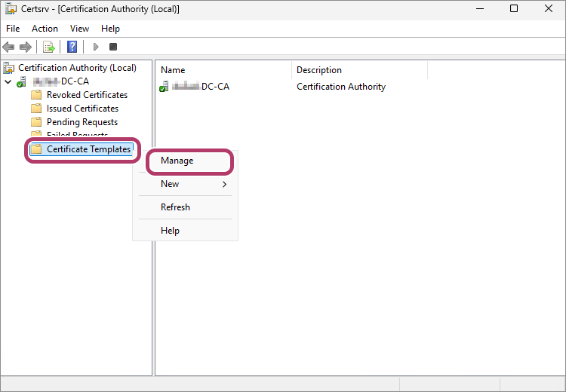Click the Forward arrow toolbar icon
This screenshot has height=392, width=566.
pos(26,47)
